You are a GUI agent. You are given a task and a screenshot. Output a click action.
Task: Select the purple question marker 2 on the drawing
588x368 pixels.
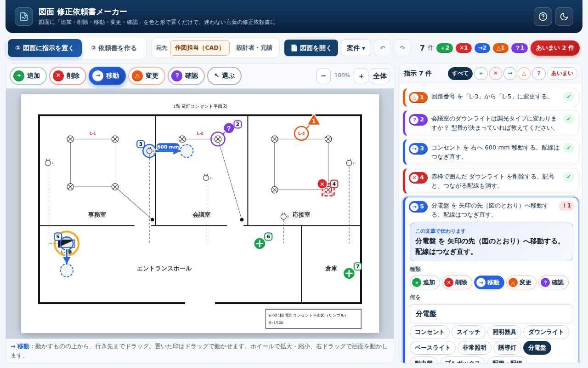pyautogui.click(x=229, y=128)
